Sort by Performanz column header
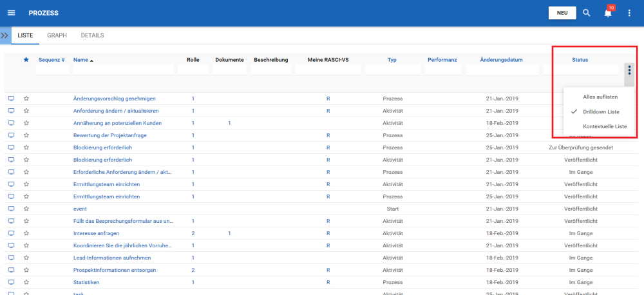 (x=442, y=60)
